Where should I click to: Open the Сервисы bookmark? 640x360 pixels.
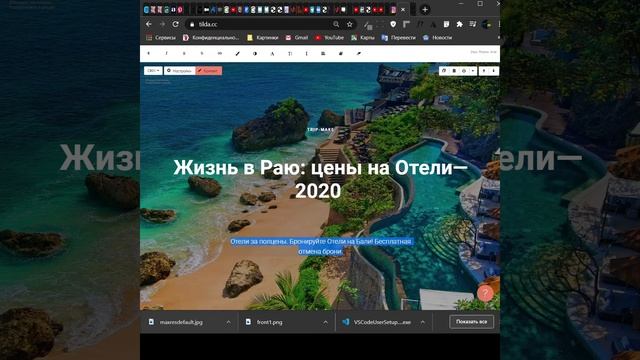click(161, 38)
